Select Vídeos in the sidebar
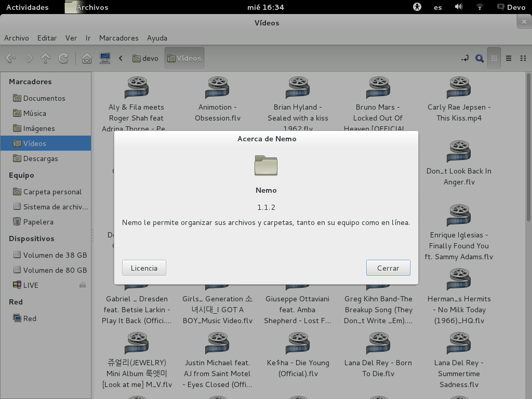532x399 pixels. pos(46,143)
